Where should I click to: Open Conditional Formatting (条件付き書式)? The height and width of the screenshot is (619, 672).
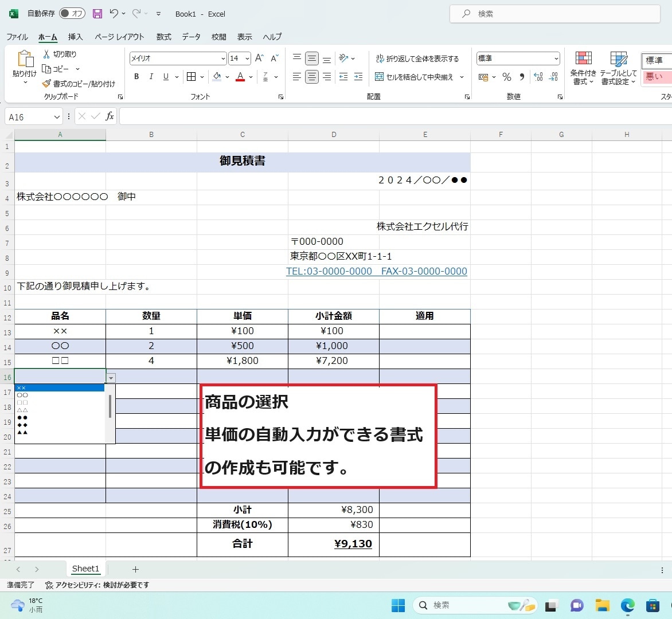click(x=583, y=69)
